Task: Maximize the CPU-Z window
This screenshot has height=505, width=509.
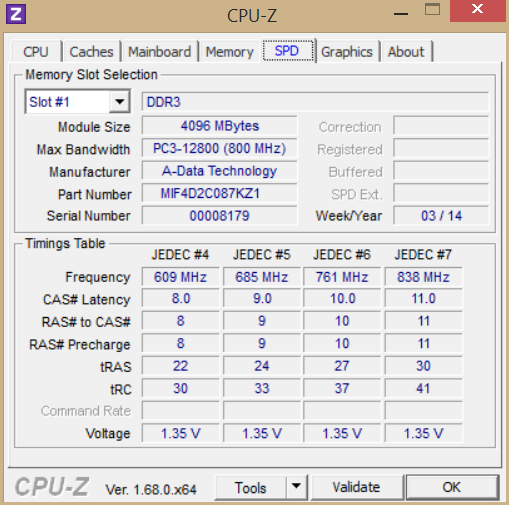Action: pos(432,10)
